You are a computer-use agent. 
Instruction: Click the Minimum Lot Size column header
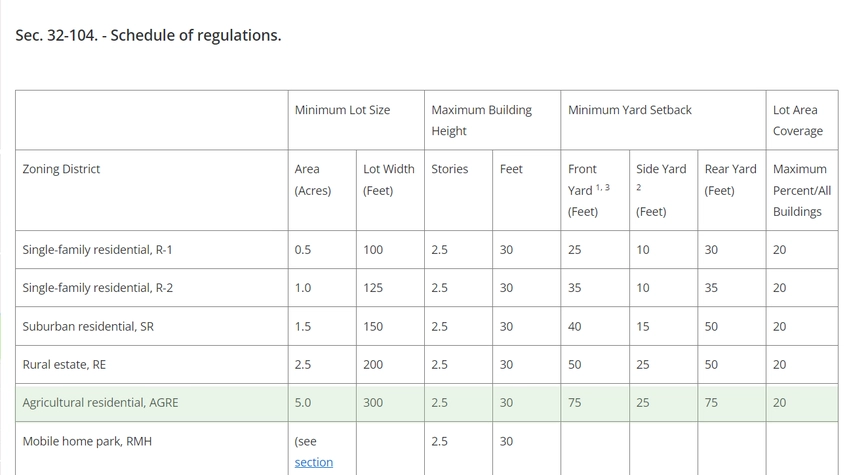[342, 110]
